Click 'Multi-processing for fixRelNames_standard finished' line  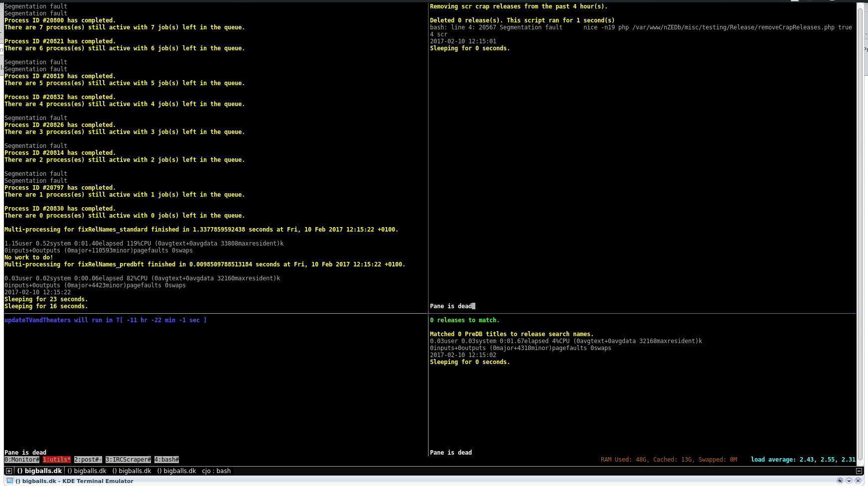click(201, 230)
